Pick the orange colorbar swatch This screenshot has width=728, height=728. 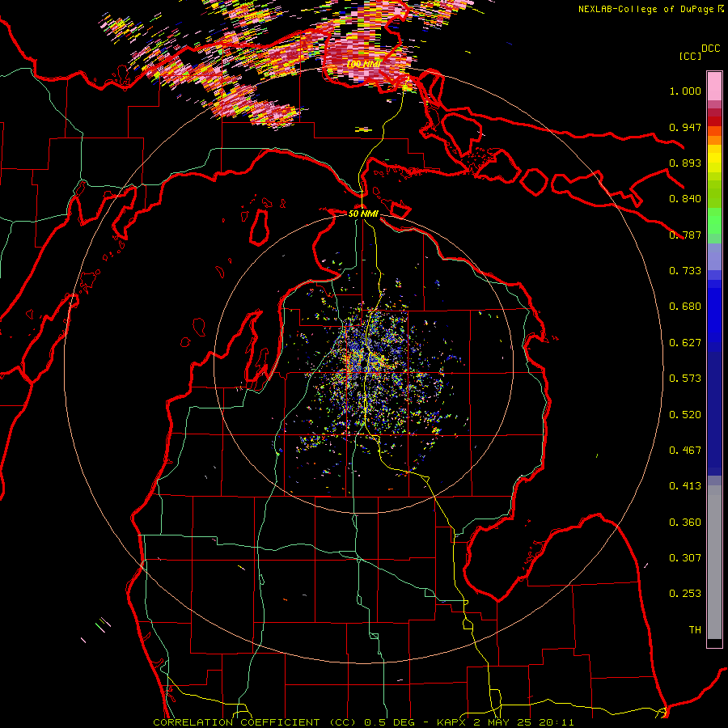[714, 141]
